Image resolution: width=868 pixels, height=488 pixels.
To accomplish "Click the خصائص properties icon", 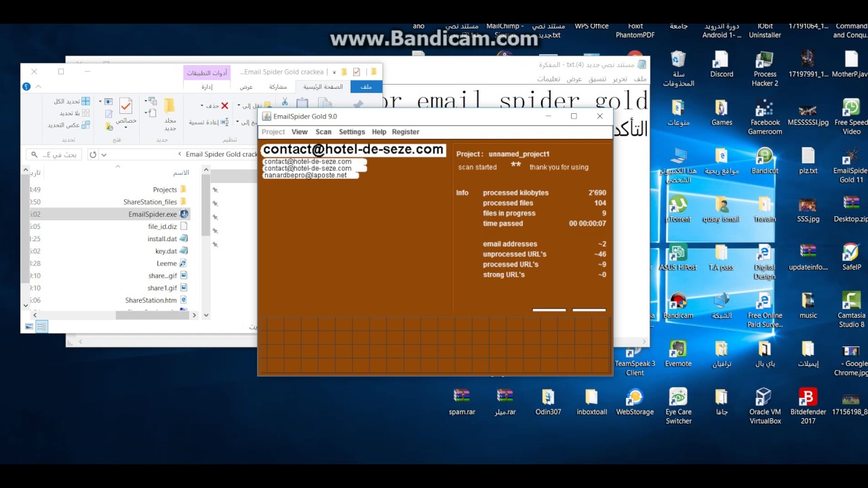I will [x=125, y=106].
